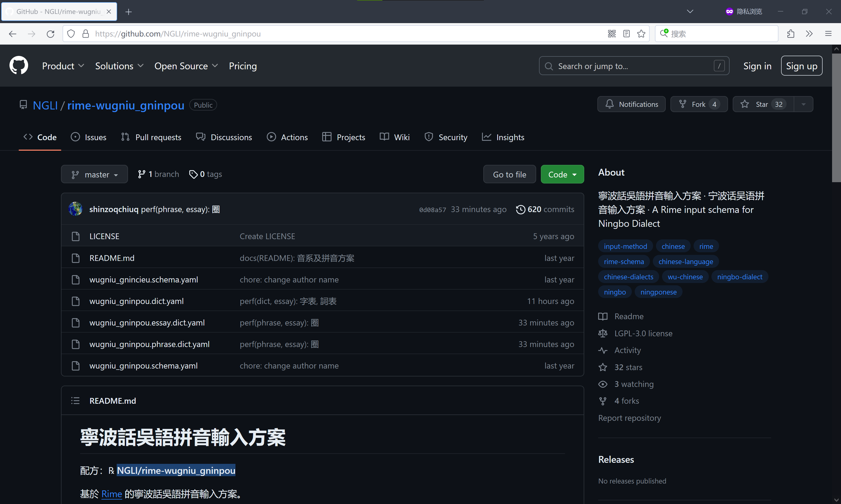Click the browser reload button

click(50, 34)
